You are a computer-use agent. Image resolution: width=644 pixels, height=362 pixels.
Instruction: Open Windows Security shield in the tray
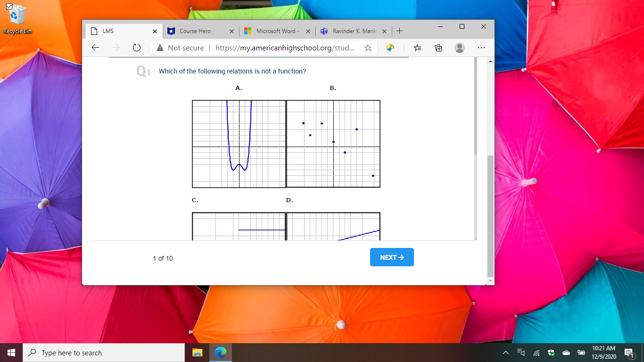coord(551,352)
